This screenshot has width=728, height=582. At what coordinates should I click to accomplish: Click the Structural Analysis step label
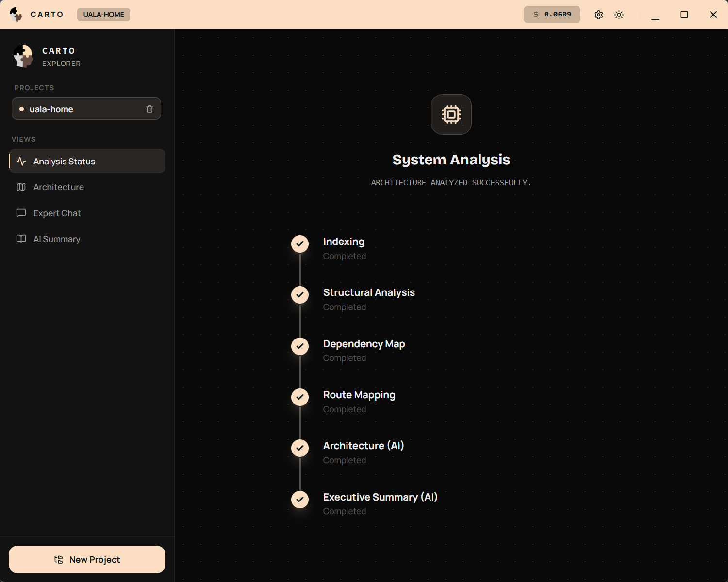(369, 292)
